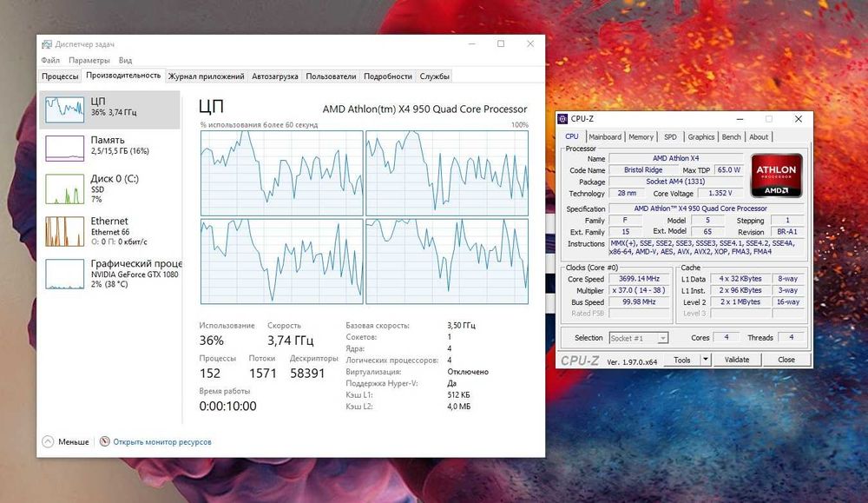
Task: Collapse details with the Меньше arrow icon
Action: pyautogui.click(x=48, y=441)
